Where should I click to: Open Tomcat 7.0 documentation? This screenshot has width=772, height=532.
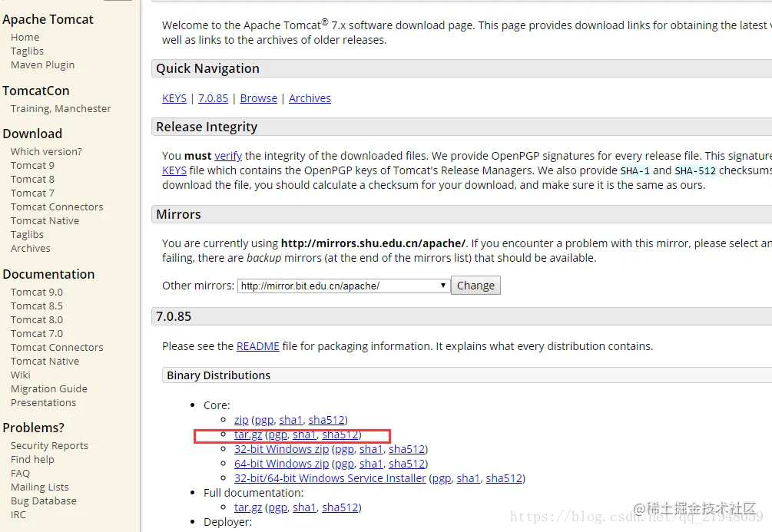pos(37,333)
